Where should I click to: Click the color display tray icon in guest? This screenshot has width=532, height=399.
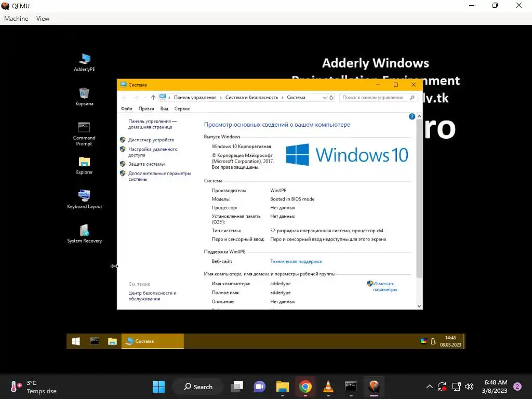click(x=423, y=341)
